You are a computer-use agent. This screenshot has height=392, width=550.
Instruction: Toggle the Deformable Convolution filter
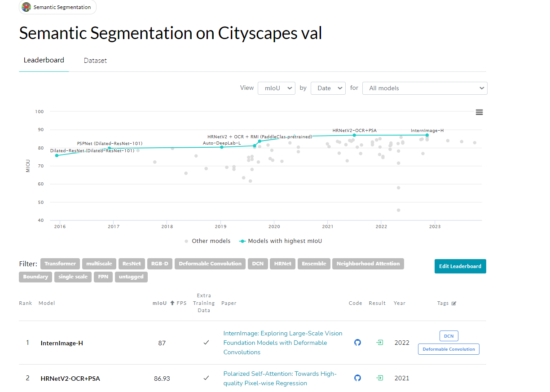(x=210, y=264)
